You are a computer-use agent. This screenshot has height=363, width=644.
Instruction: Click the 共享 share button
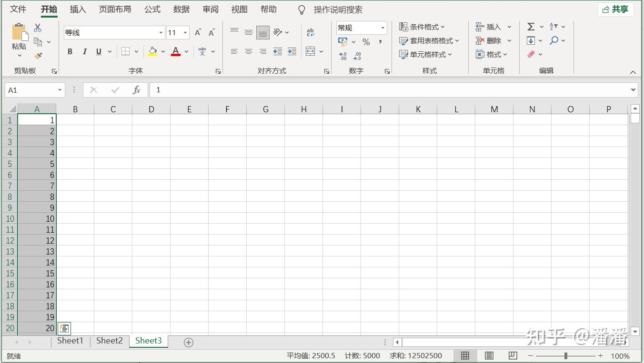point(615,9)
